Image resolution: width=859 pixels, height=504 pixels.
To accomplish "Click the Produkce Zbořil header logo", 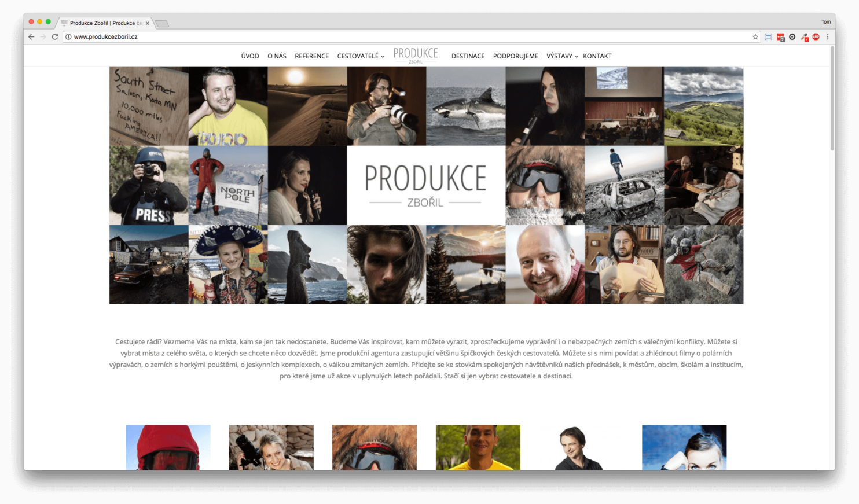I will (416, 55).
